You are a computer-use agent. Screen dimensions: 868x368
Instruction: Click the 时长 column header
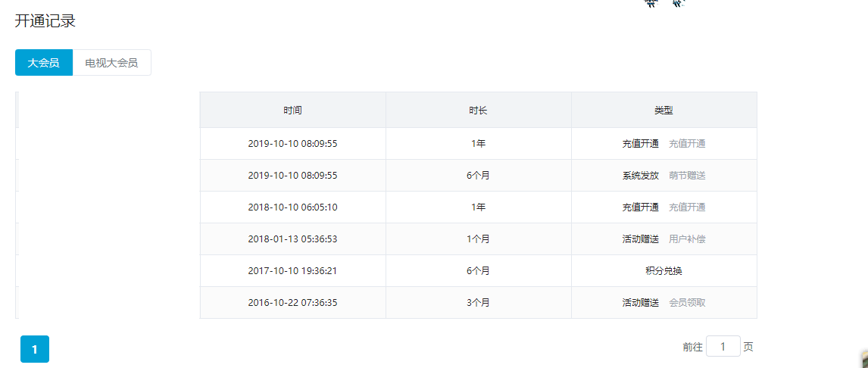pyautogui.click(x=478, y=111)
